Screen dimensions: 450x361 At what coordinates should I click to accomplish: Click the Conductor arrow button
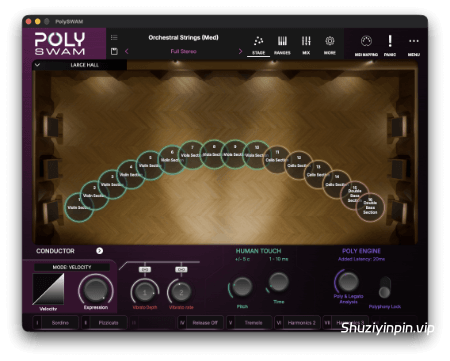click(99, 251)
